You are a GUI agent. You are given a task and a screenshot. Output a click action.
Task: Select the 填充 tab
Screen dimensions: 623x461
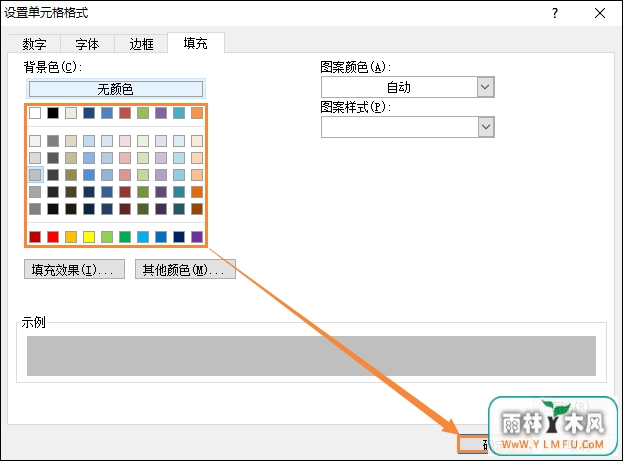pos(195,43)
